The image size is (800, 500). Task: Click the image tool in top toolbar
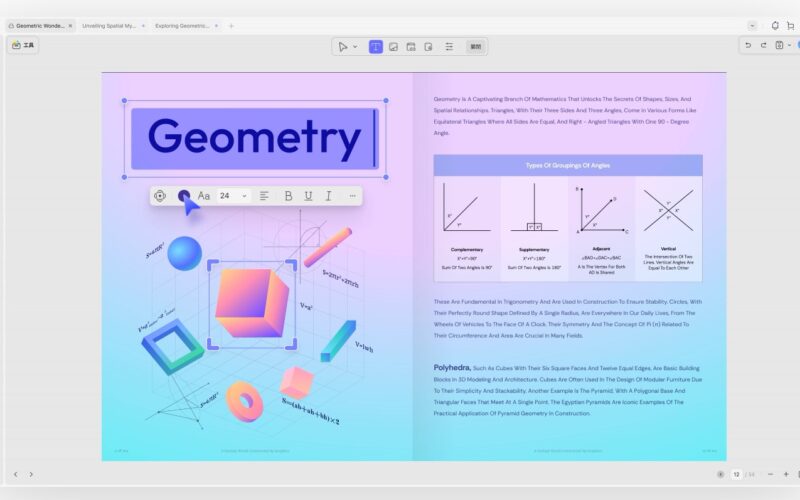(x=394, y=46)
